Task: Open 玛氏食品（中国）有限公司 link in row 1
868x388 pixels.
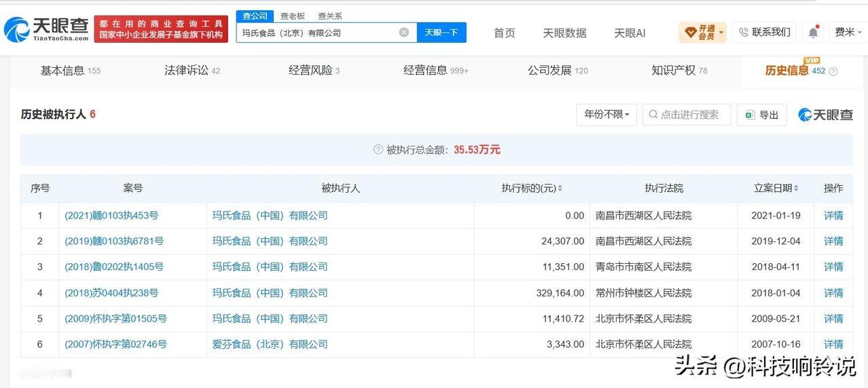Action: (x=270, y=216)
